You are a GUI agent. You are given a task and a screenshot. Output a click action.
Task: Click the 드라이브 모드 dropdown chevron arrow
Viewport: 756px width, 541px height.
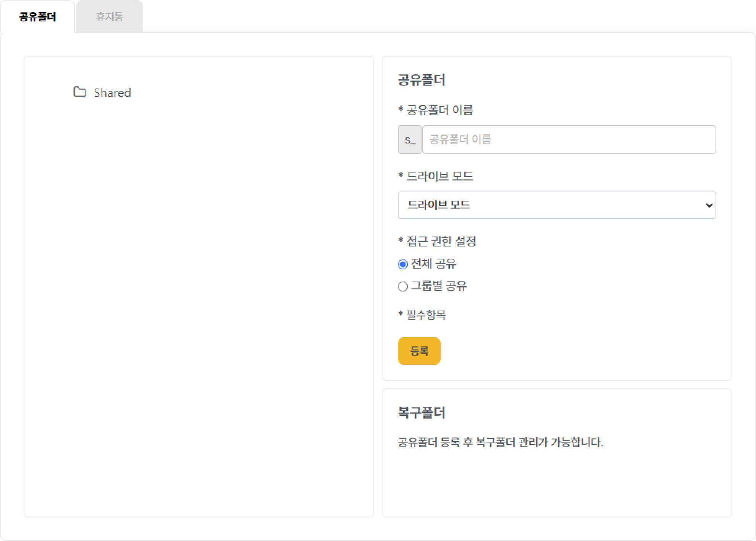pos(709,205)
